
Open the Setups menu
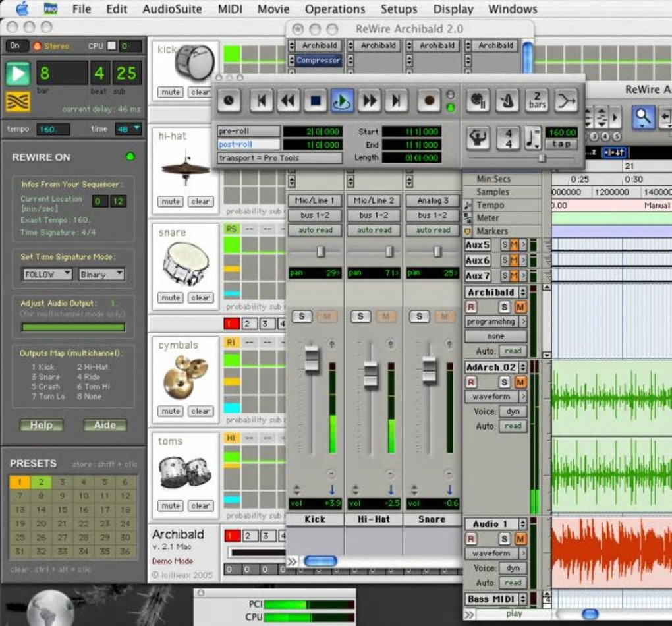pyautogui.click(x=399, y=9)
